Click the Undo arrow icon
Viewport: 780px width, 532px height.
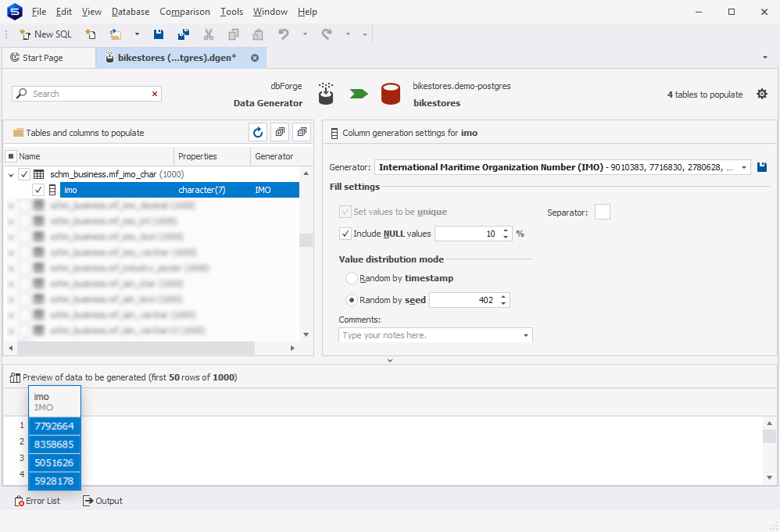pyautogui.click(x=284, y=34)
